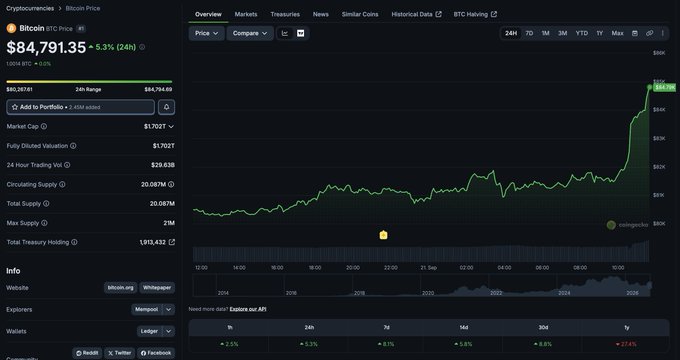Open the Historical Data tab

[416, 14]
